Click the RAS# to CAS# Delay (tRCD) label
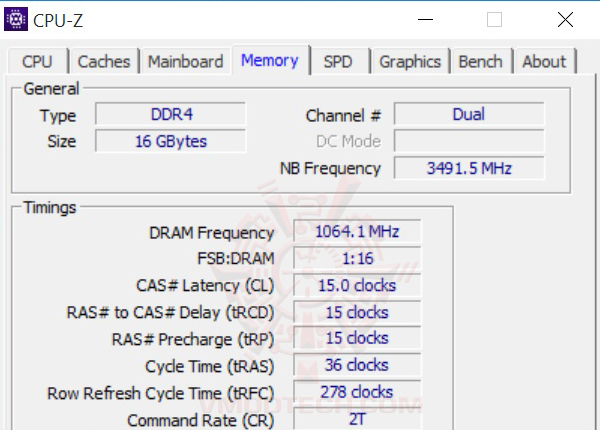Image resolution: width=600 pixels, height=430 pixels. tap(170, 313)
